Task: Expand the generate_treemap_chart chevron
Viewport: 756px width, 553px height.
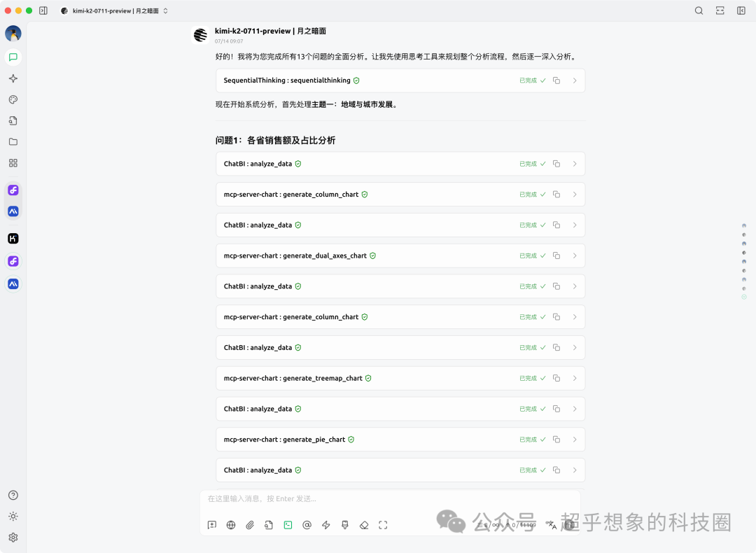Action: click(575, 378)
